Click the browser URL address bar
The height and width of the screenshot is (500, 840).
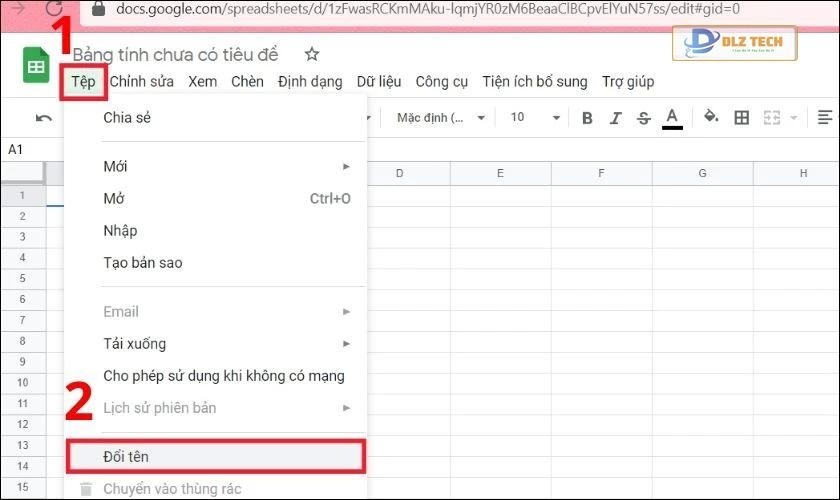pos(428,9)
